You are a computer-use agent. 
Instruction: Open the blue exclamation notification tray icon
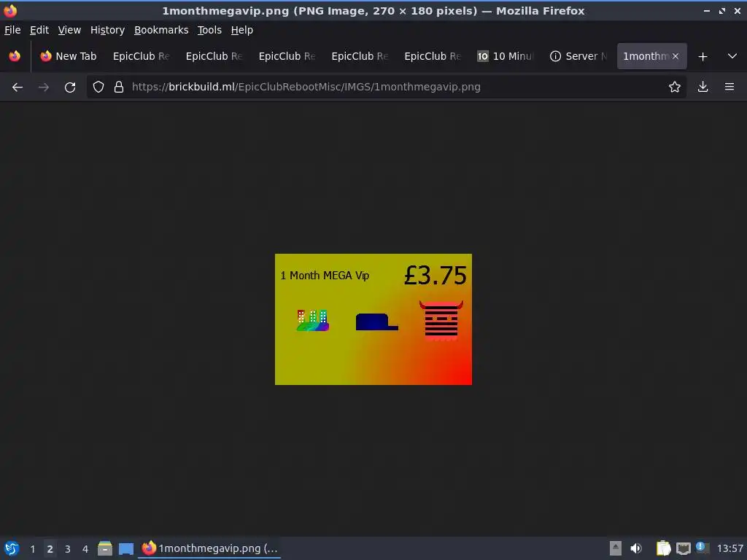click(x=703, y=548)
